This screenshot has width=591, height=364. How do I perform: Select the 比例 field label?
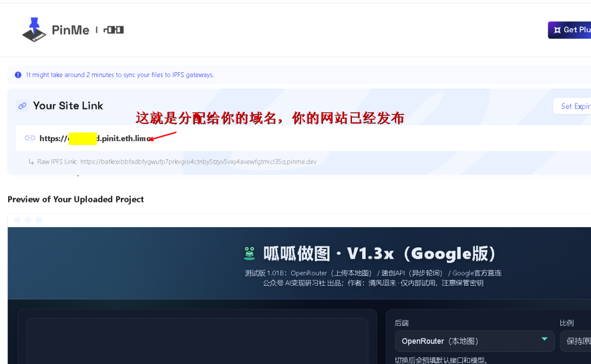click(566, 323)
